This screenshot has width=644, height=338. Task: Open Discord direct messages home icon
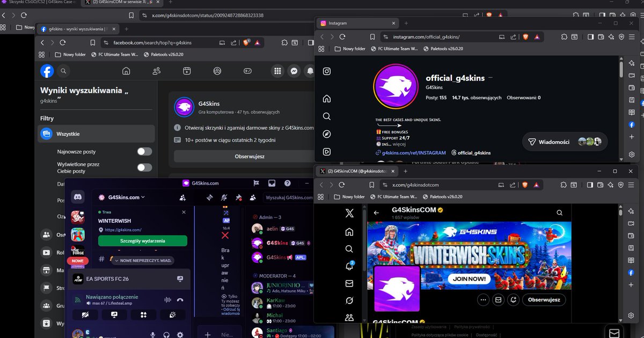(x=78, y=197)
